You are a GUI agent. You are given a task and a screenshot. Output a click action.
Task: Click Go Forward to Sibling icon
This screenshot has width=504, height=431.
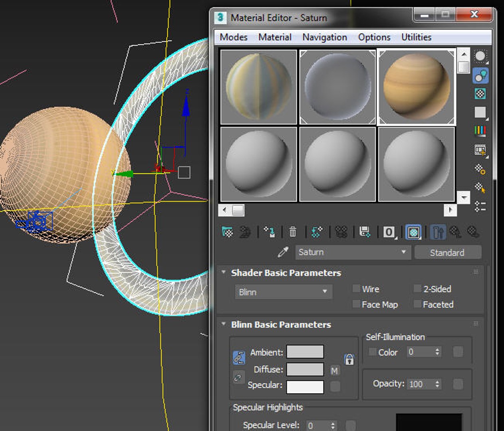click(x=473, y=232)
